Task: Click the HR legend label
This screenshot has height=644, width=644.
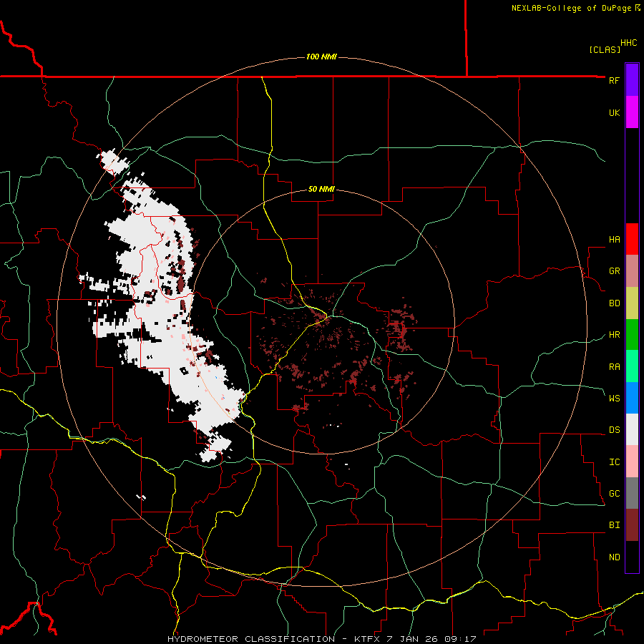Action: [614, 335]
